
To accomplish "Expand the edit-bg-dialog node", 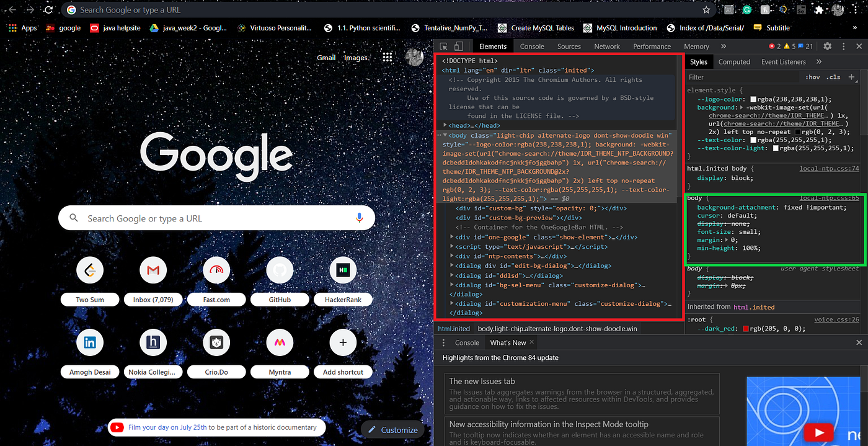I will [x=452, y=265].
